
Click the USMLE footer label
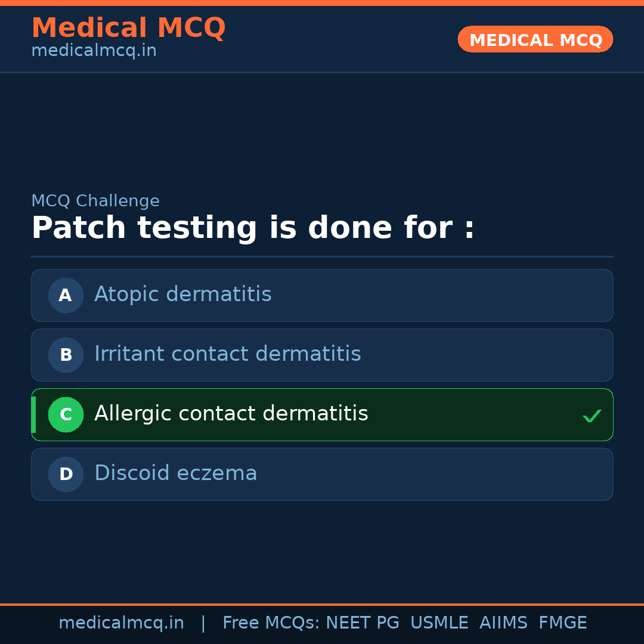click(x=439, y=623)
